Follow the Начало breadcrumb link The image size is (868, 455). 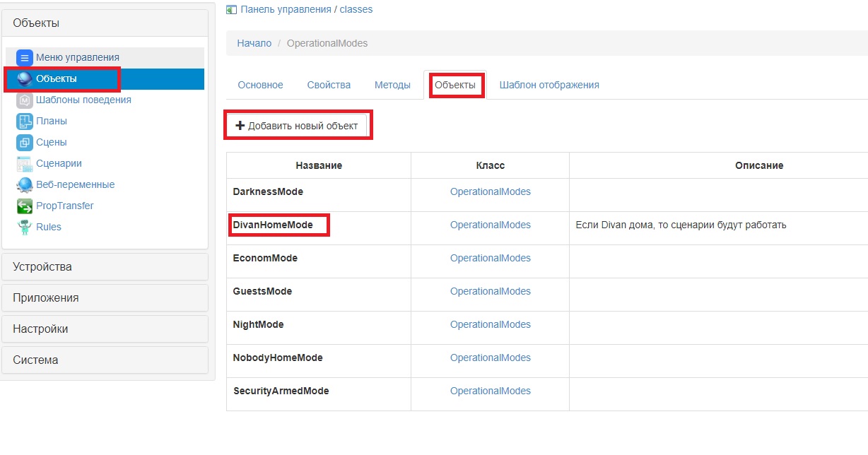[254, 43]
